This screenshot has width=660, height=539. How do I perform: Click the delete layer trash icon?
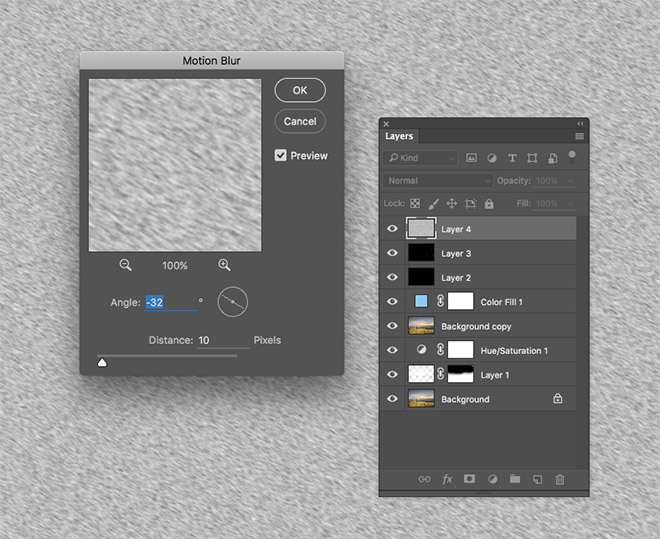click(560, 479)
